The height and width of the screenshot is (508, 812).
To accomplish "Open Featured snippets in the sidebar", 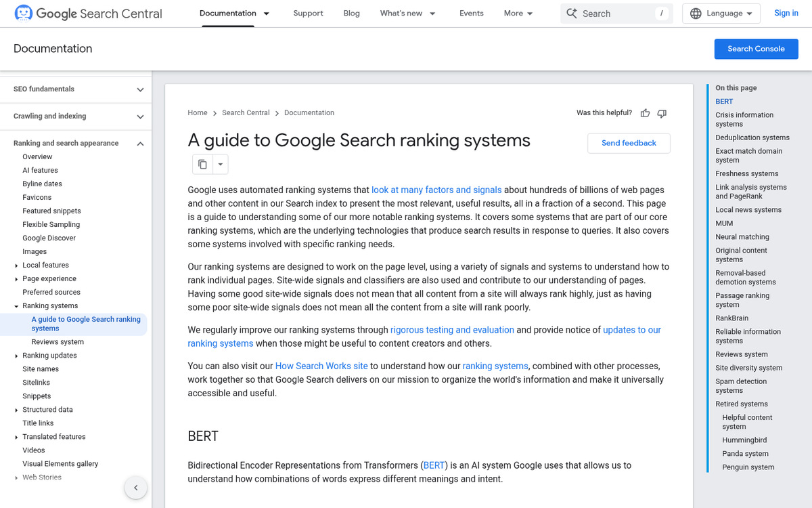I will pos(51,211).
